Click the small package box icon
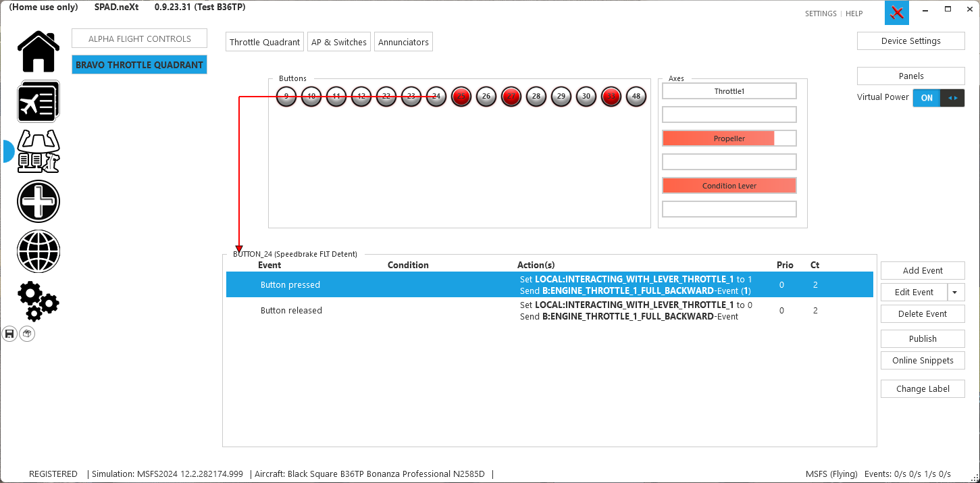The image size is (980, 483). tap(27, 334)
